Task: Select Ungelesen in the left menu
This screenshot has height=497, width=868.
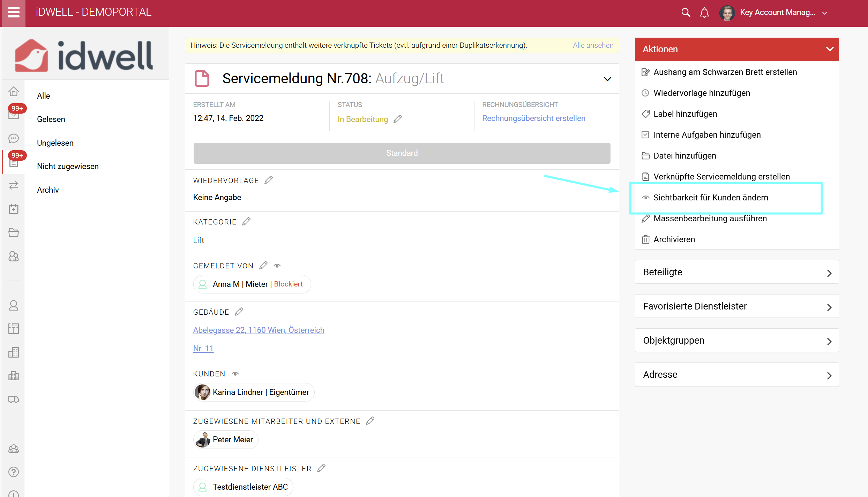Action: (55, 143)
